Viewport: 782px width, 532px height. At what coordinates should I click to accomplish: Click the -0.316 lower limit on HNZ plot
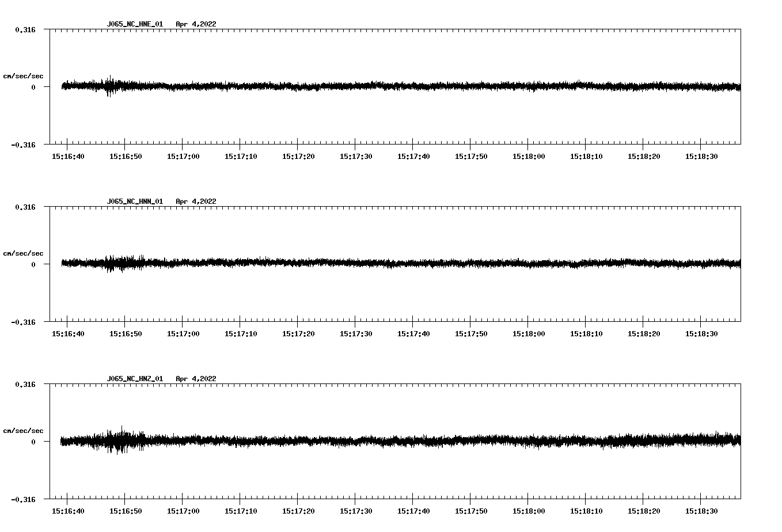pyautogui.click(x=24, y=499)
